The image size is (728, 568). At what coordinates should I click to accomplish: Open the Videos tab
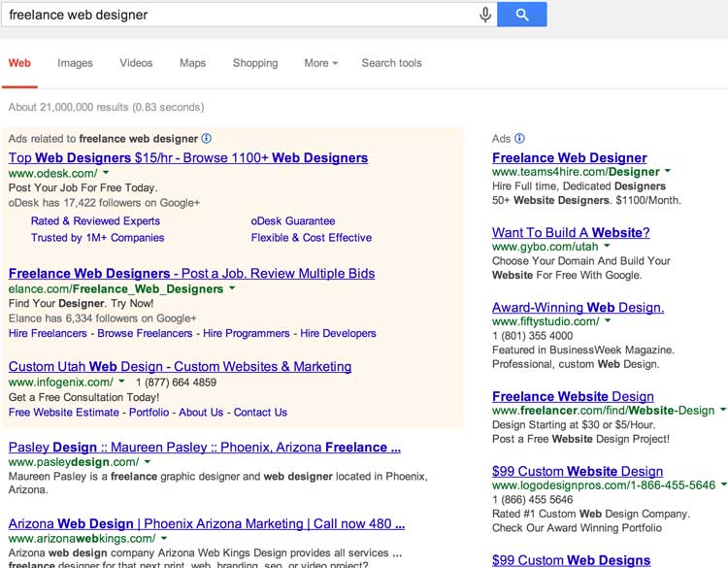coord(136,63)
